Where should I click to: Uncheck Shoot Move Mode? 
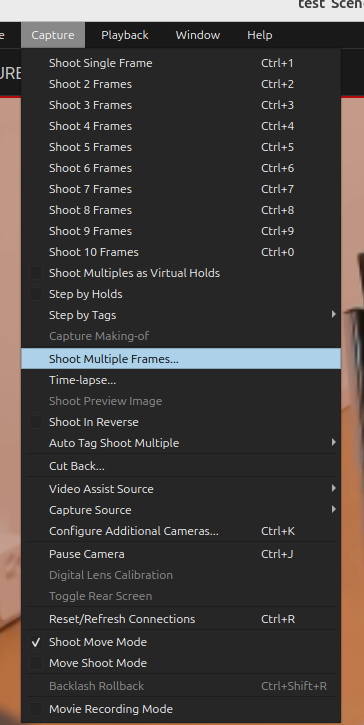click(36, 642)
